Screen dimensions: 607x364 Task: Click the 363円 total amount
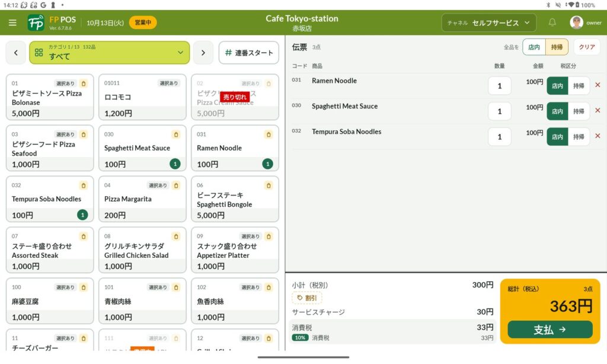[x=571, y=306]
